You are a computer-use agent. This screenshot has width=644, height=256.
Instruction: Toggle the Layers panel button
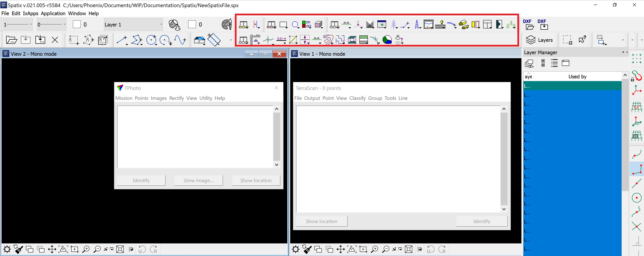tap(539, 40)
